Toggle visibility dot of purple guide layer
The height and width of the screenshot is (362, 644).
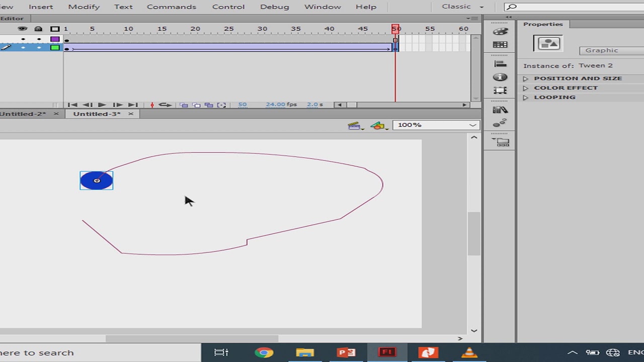[x=23, y=39]
